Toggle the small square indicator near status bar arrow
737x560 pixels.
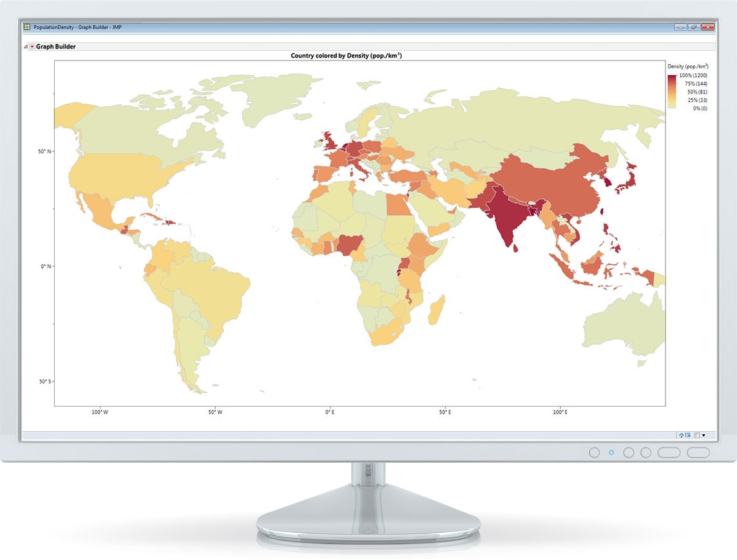696,435
